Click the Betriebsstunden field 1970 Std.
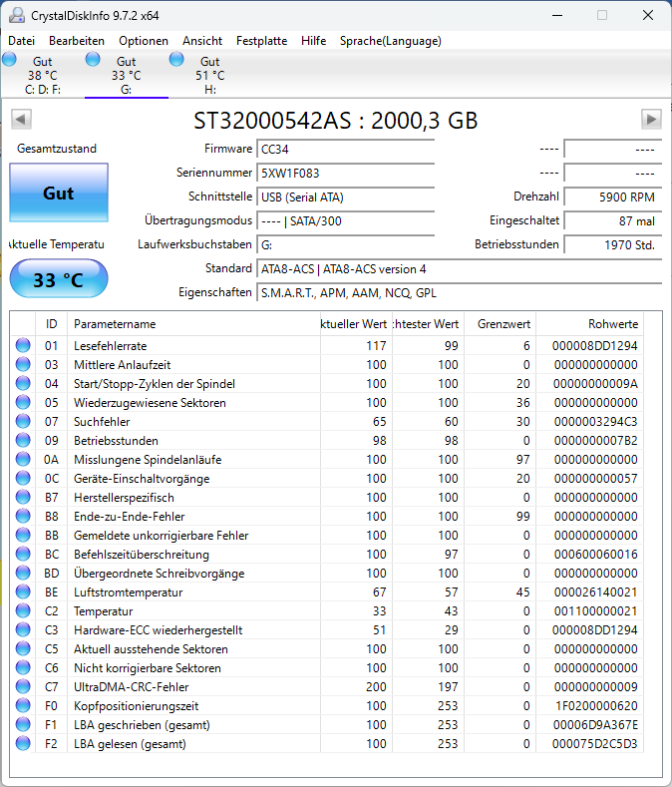Image resolution: width=672 pixels, height=787 pixels. (613, 245)
